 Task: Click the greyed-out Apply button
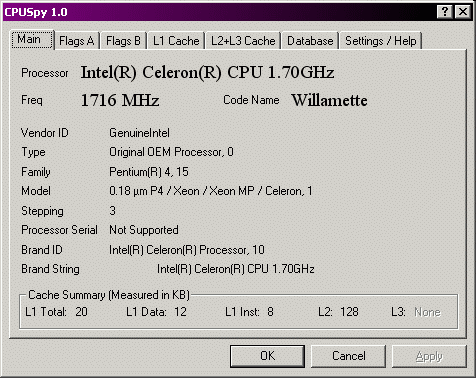(429, 356)
